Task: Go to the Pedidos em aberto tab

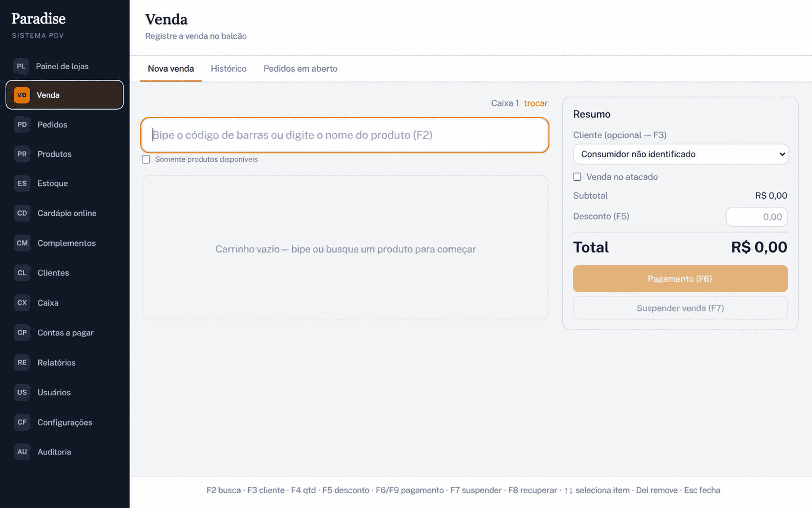Action: click(301, 69)
